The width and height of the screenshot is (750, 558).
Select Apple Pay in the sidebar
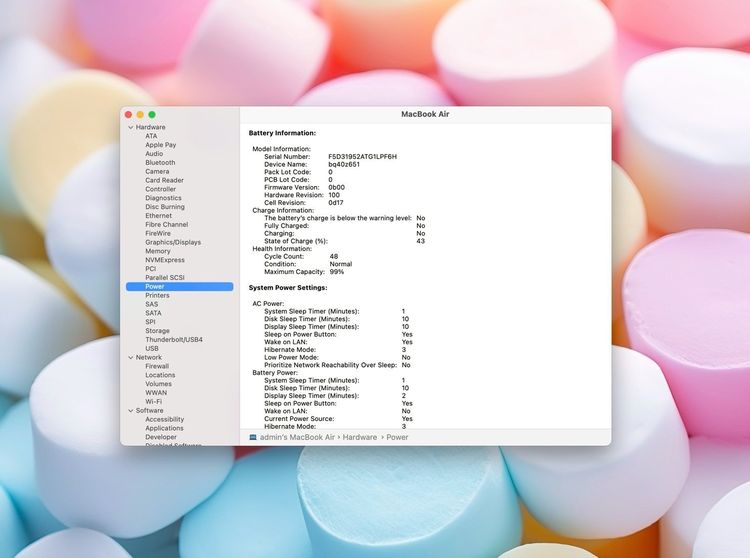161,145
